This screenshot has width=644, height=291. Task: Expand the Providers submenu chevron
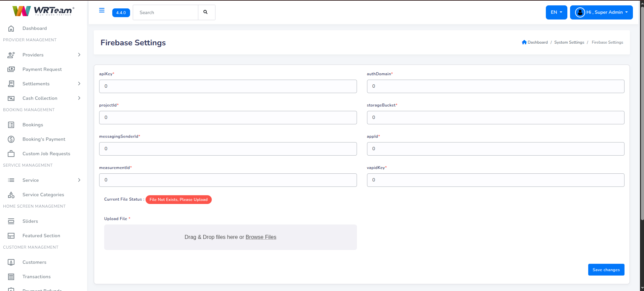pos(79,55)
